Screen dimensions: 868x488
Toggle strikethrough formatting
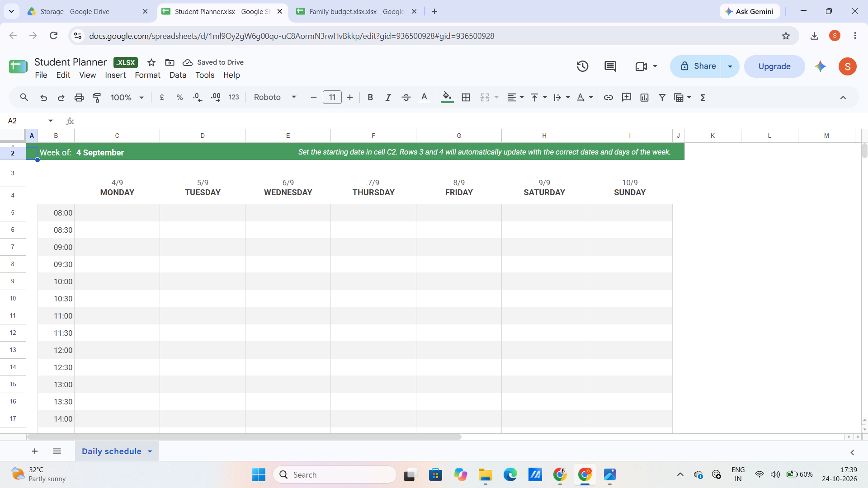pyautogui.click(x=406, y=98)
